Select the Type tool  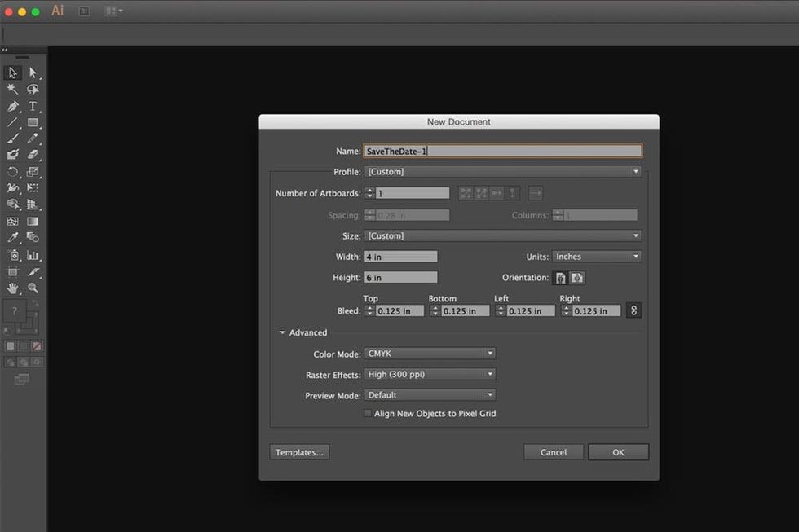[33, 106]
